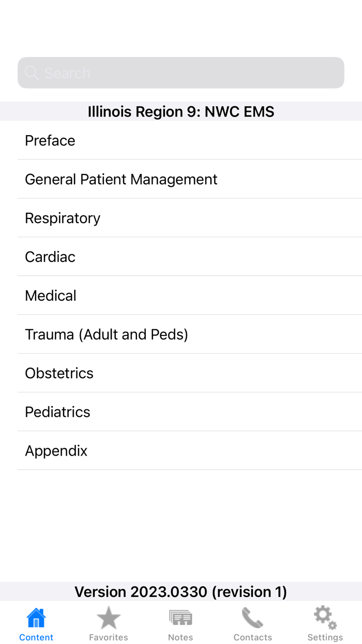Open the Medical category
Viewport: 362px width, 644px height.
click(x=51, y=296)
